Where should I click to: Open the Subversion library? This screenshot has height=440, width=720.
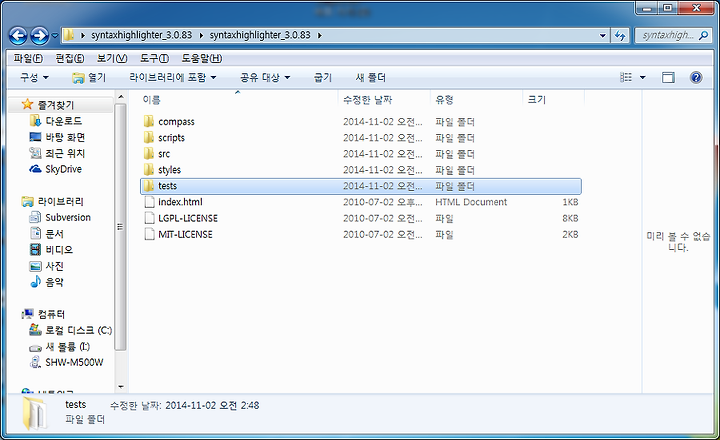68,217
